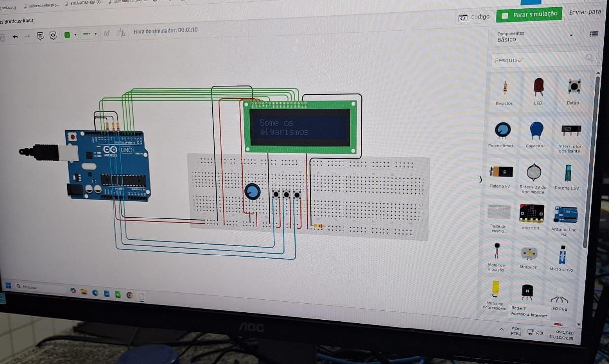Click the Windows Start button on taskbar

pos(8,285)
